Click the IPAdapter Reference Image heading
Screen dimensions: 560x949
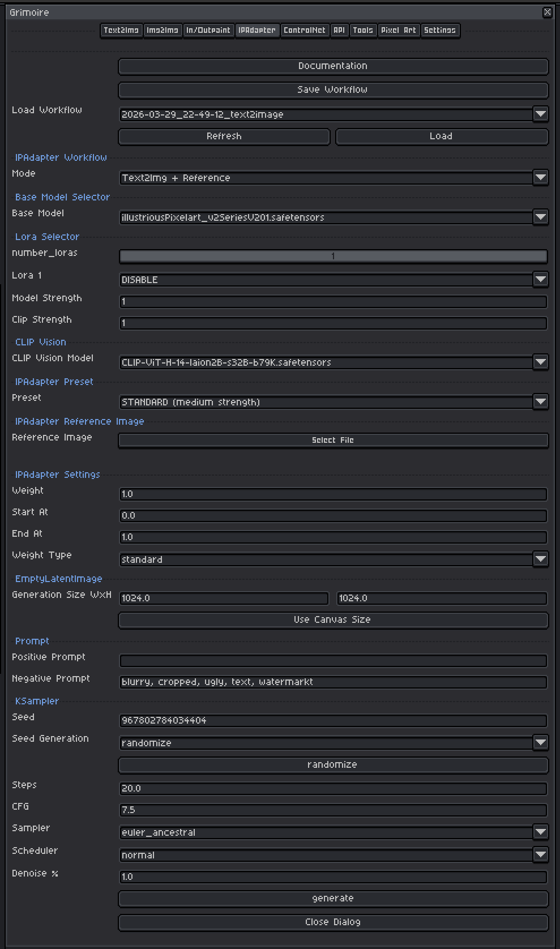[79, 422]
